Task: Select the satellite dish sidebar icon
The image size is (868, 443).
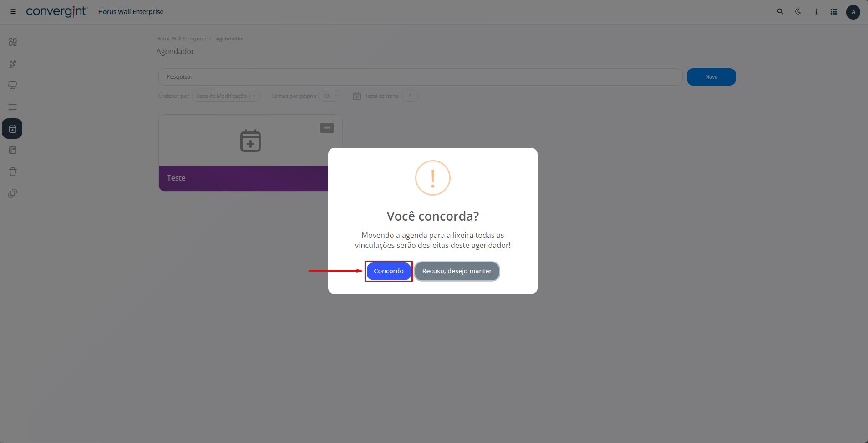Action: [13, 64]
